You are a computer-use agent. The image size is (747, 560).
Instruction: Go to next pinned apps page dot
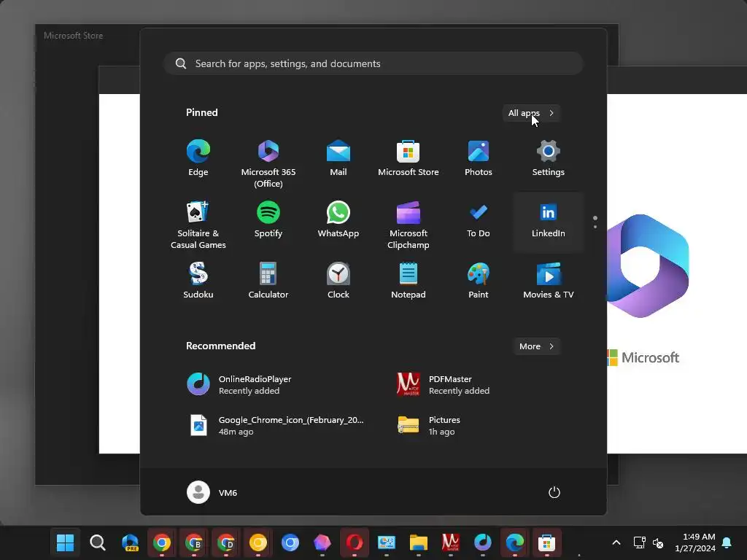click(x=595, y=227)
